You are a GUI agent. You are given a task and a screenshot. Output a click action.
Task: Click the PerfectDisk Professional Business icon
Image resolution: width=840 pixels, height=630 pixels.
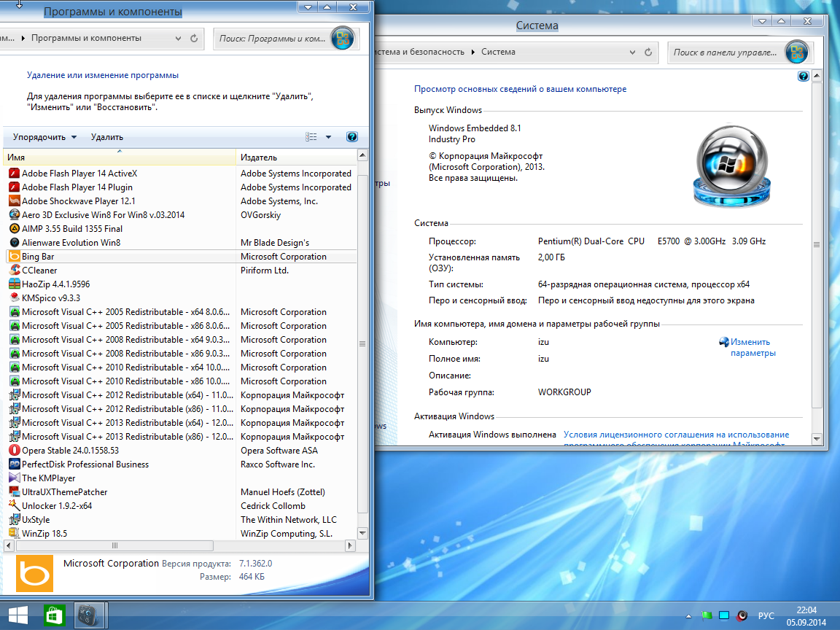(15, 464)
